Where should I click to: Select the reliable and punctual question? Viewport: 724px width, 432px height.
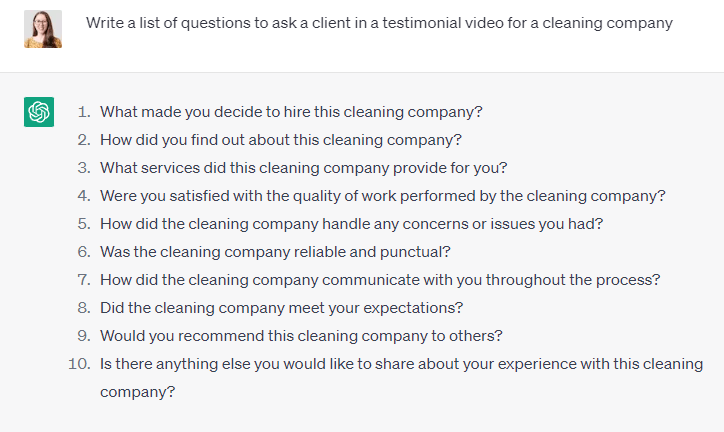coord(275,252)
